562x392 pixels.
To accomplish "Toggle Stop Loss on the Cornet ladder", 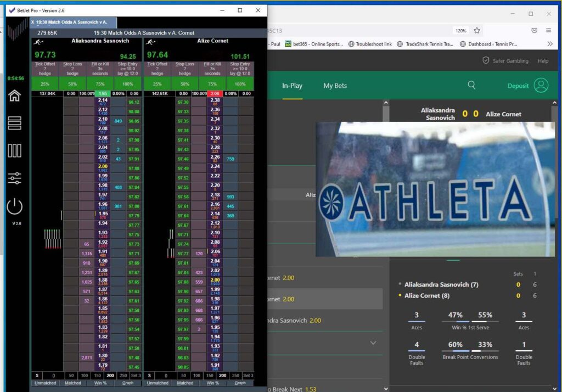I will click(184, 69).
